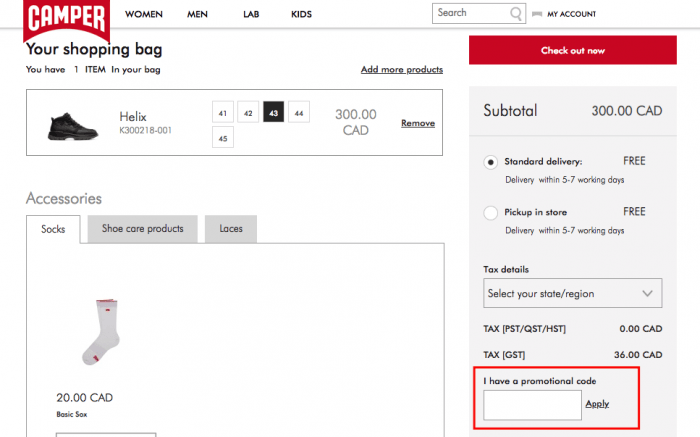Click the 300.00 CAD subtotal amount
Viewport: 700px width, 437px height.
coord(627,111)
